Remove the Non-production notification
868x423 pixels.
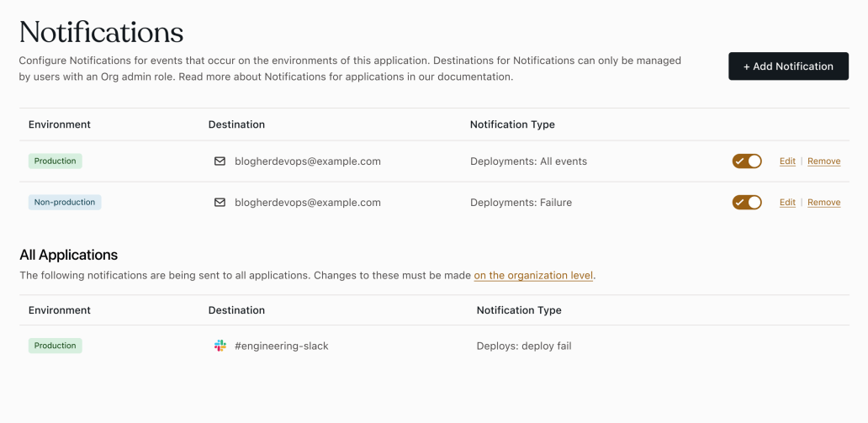[x=823, y=203]
